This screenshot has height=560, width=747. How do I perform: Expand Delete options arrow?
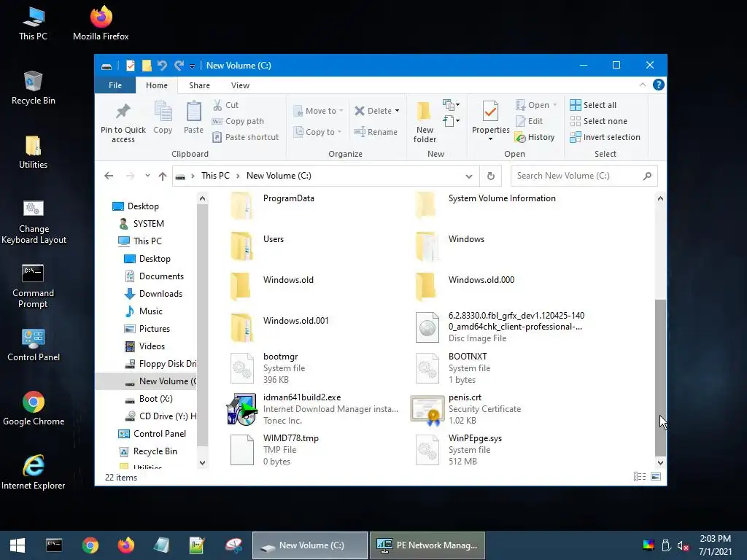point(398,111)
